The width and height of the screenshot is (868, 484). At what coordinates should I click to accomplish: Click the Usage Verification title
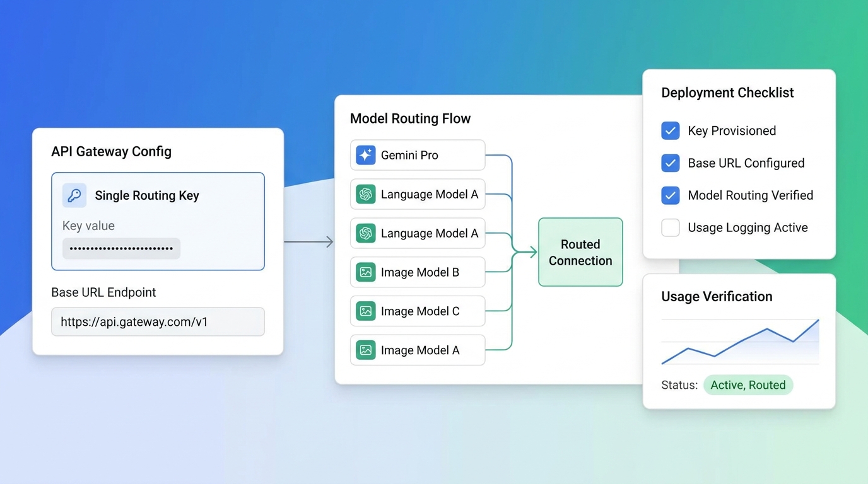[717, 296]
